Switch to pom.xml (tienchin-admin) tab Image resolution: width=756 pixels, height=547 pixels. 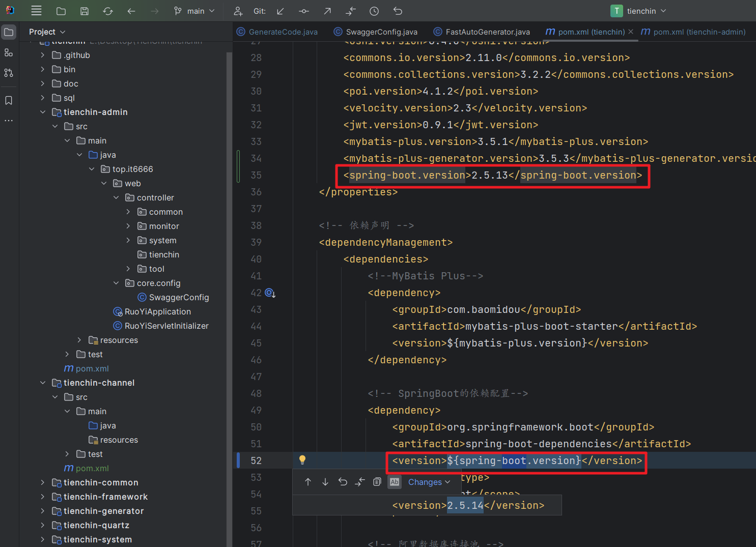coord(693,32)
